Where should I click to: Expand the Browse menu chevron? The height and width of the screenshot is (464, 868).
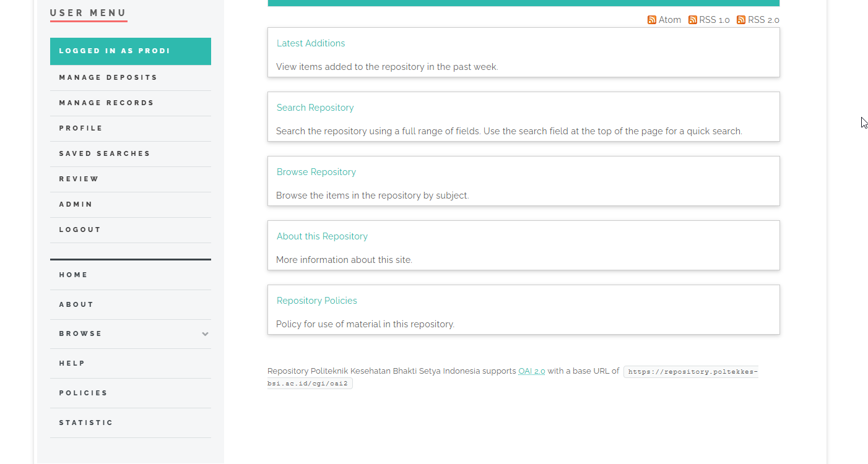pyautogui.click(x=205, y=334)
